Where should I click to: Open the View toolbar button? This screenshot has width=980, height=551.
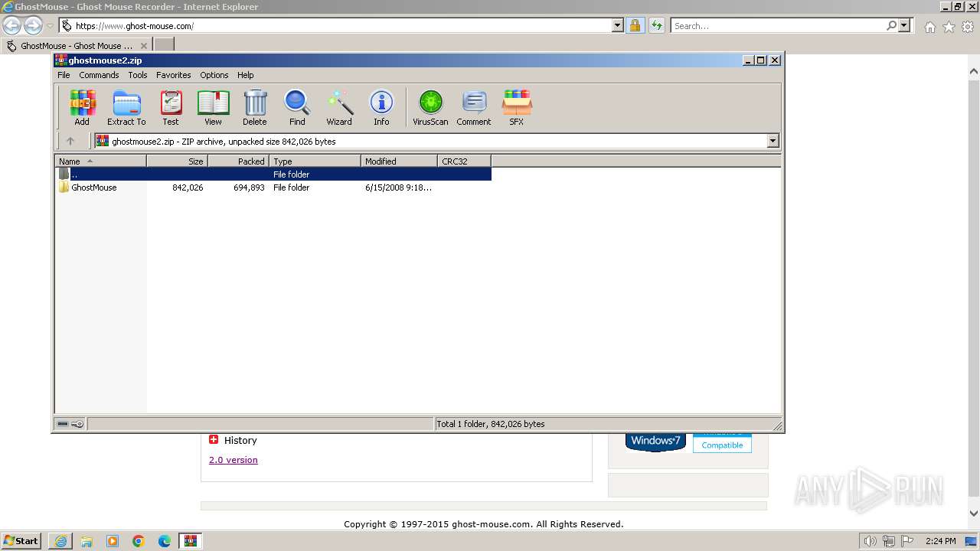(x=213, y=107)
